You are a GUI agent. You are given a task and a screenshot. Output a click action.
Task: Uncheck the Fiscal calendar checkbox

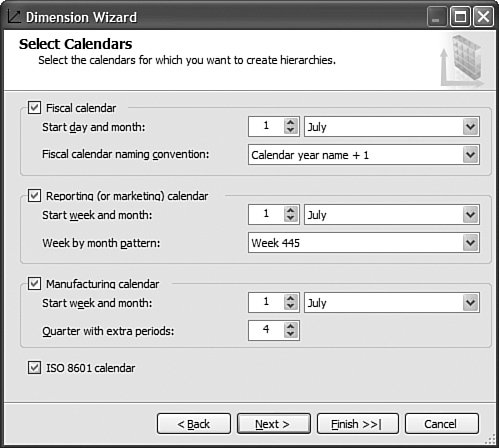pyautogui.click(x=34, y=108)
